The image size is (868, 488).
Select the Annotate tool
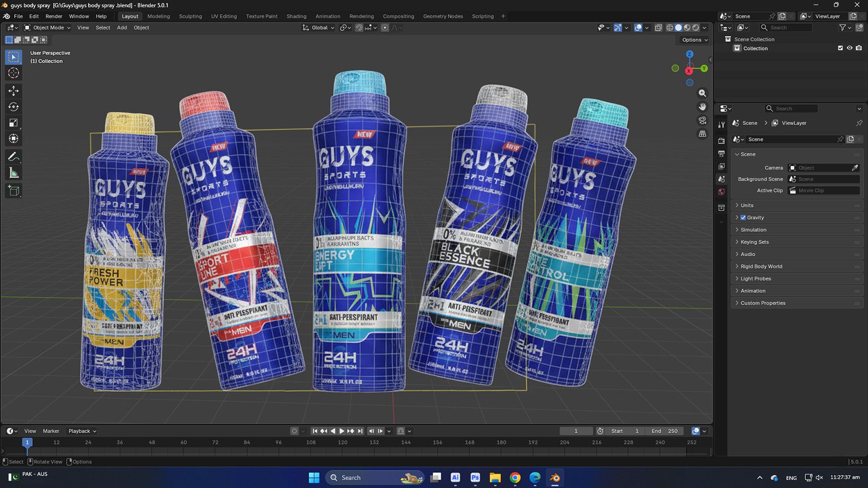coord(14,157)
